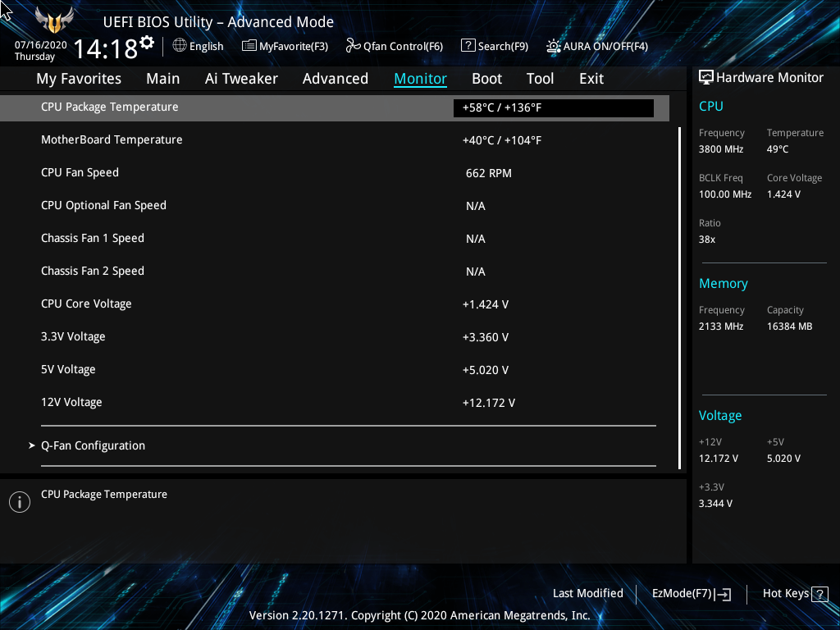Open Qfan Control(F6)

click(403, 47)
